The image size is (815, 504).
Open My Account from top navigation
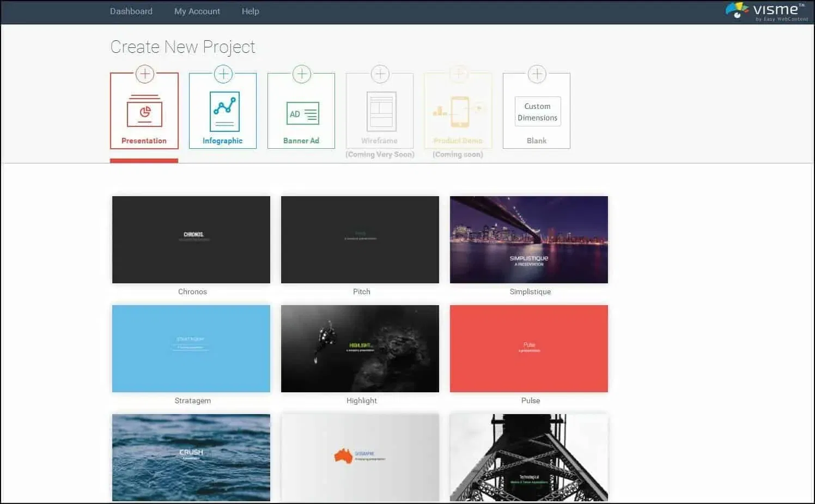click(197, 11)
